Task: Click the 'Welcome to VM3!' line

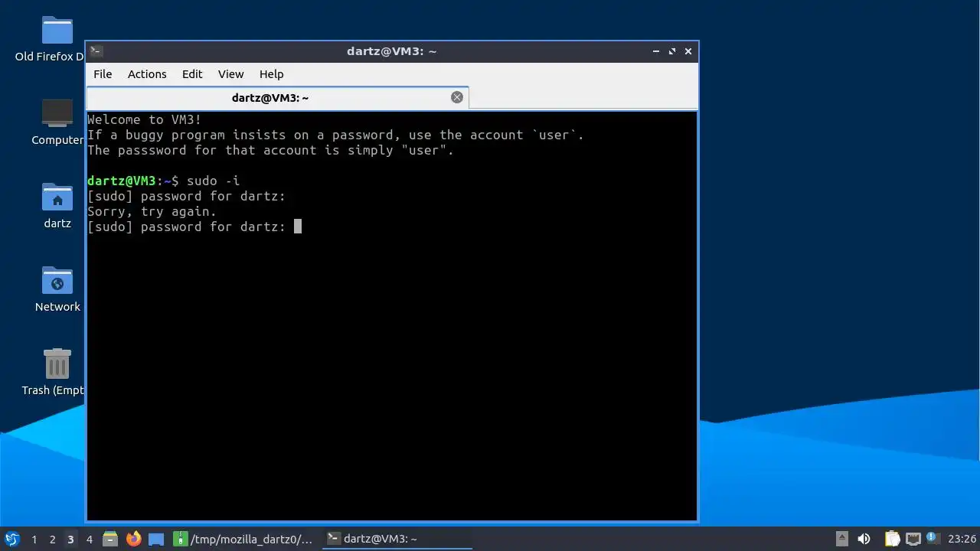Action: click(x=145, y=119)
